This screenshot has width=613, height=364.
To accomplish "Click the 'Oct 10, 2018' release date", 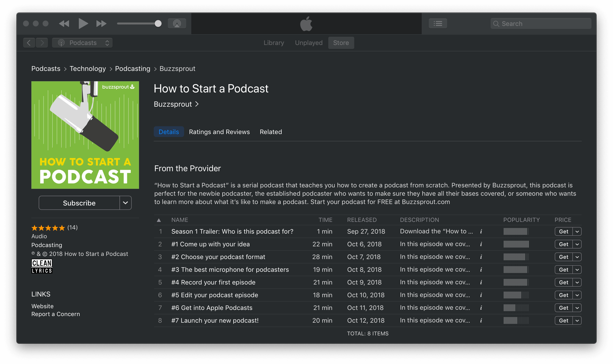I will point(366,295).
